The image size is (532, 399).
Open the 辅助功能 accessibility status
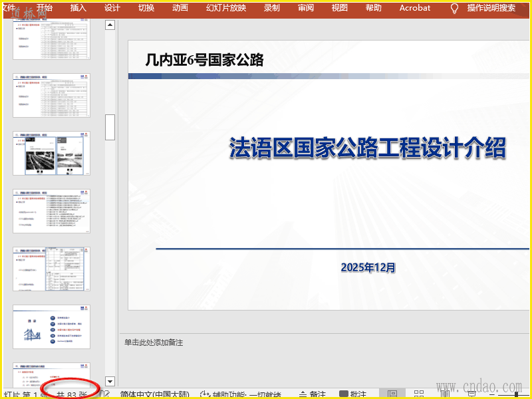coord(241,395)
